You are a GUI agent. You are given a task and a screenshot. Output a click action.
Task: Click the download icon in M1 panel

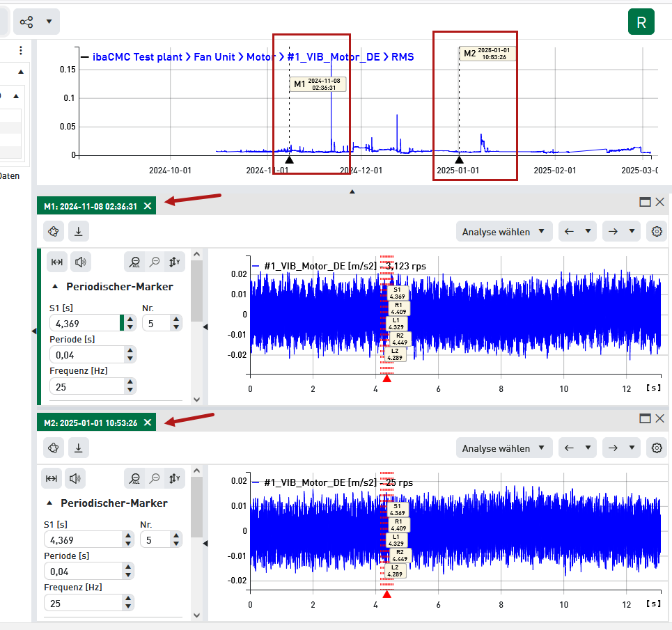pyautogui.click(x=79, y=231)
